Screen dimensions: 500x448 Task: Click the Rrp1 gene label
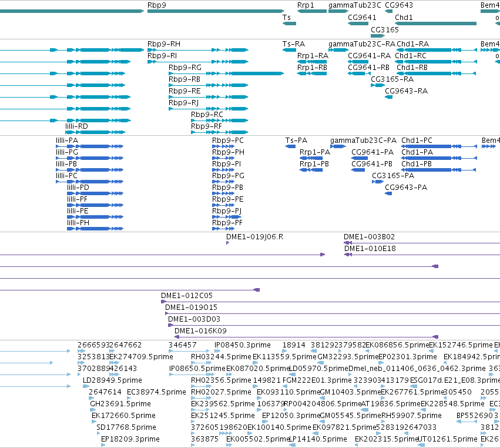tap(306, 5)
